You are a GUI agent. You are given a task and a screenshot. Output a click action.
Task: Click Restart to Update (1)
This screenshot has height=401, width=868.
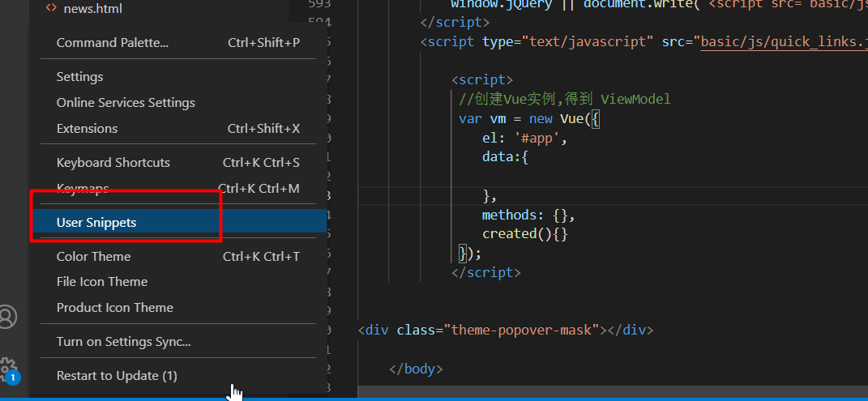117,375
